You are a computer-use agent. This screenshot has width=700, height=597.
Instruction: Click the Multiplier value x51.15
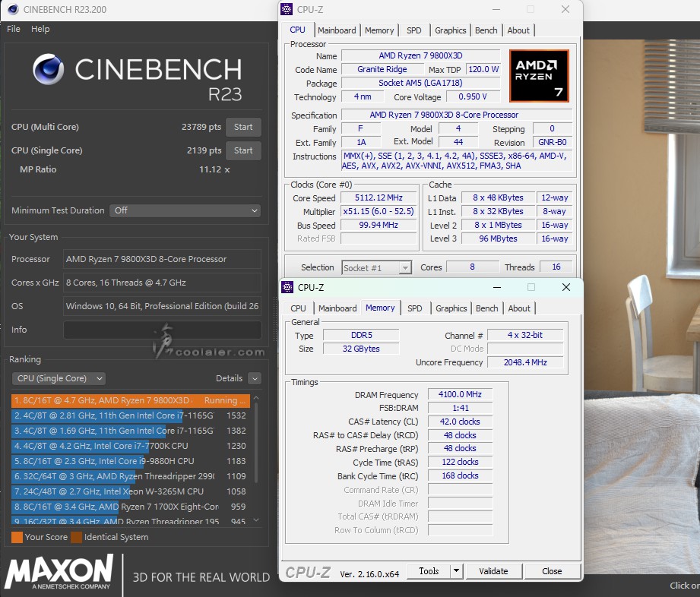379,211
